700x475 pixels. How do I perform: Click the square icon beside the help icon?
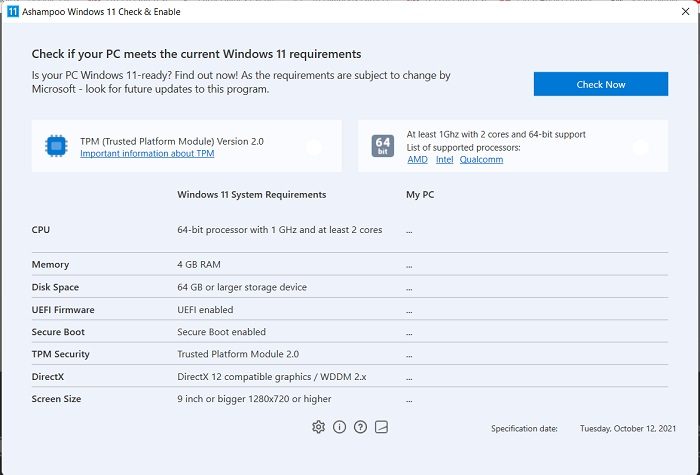(381, 427)
